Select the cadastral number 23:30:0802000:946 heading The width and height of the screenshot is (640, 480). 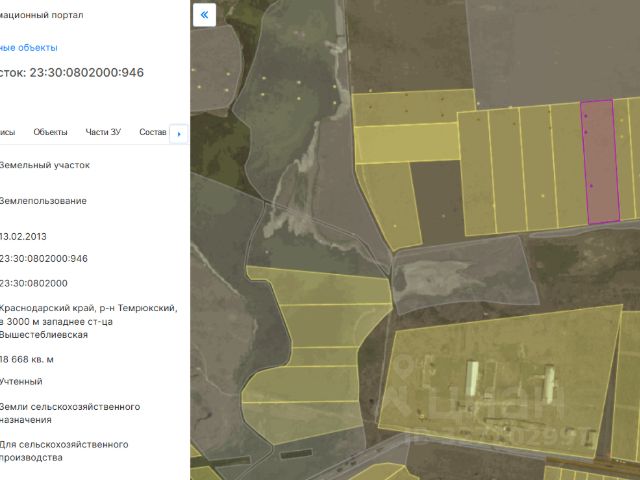point(87,72)
